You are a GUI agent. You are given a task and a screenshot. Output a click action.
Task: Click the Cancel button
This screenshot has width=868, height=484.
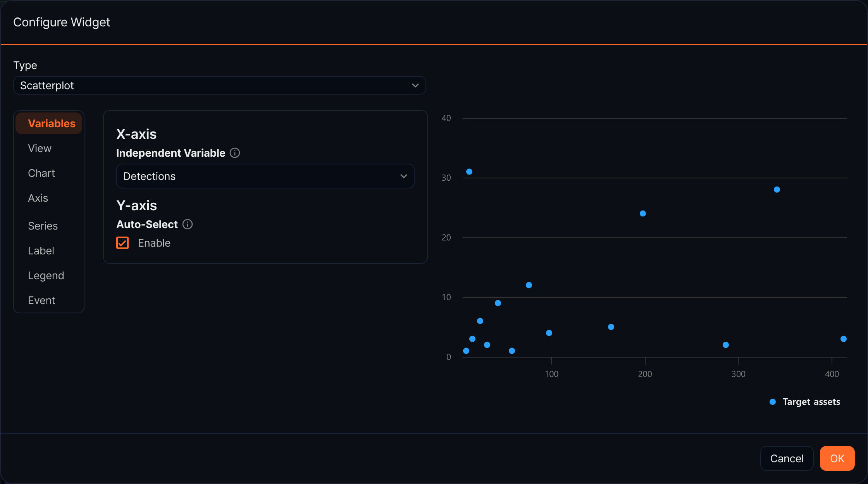(787, 458)
